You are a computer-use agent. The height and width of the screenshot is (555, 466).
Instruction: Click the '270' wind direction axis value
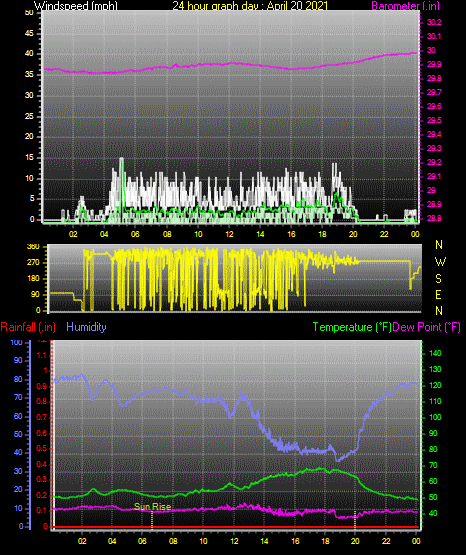pyautogui.click(x=33, y=263)
